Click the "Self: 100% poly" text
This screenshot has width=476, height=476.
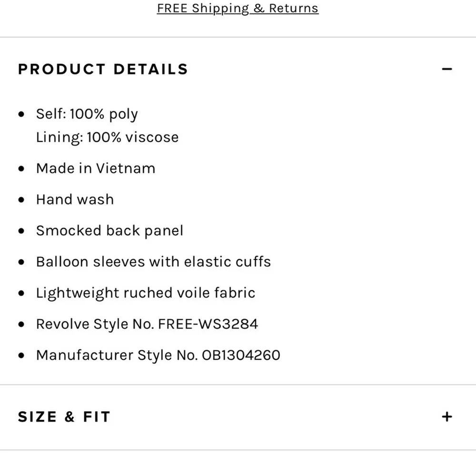[x=87, y=114]
